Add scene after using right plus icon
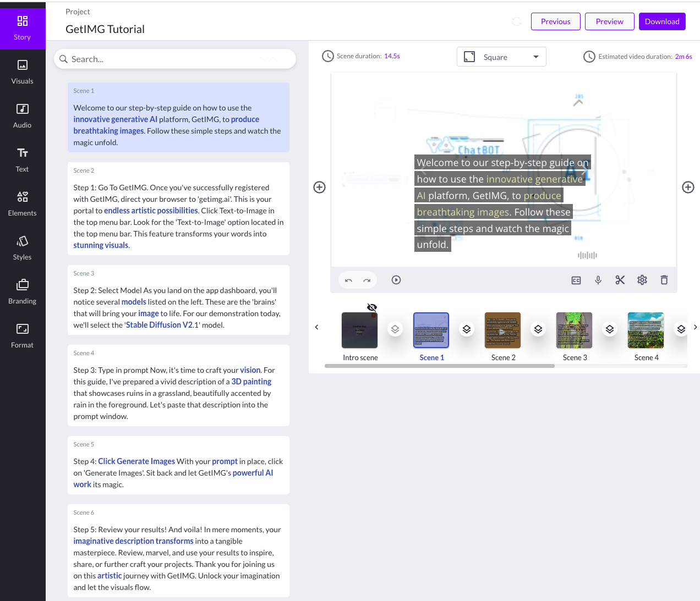This screenshot has height=601, width=700. point(688,187)
